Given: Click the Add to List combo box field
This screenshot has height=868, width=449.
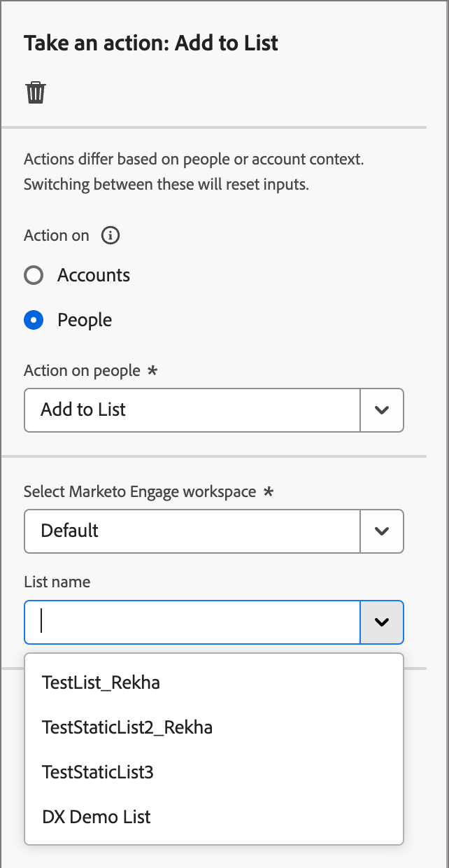Looking at the screenshot, I should 192,409.
